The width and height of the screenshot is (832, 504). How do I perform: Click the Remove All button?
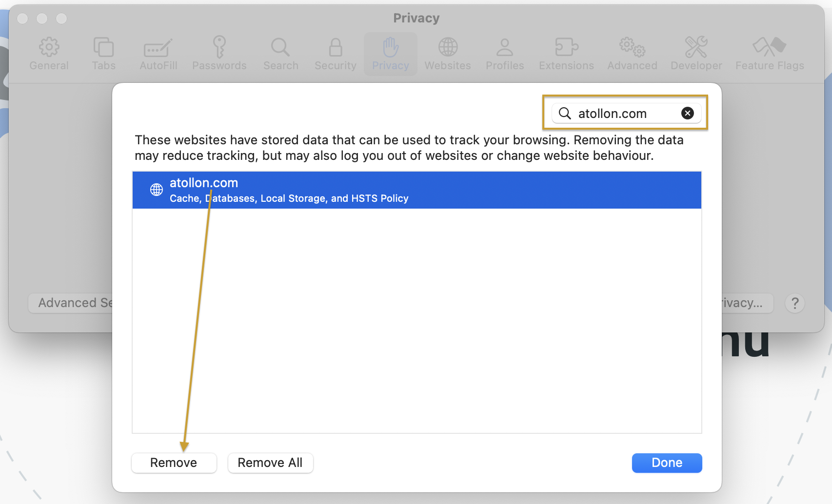coord(270,463)
